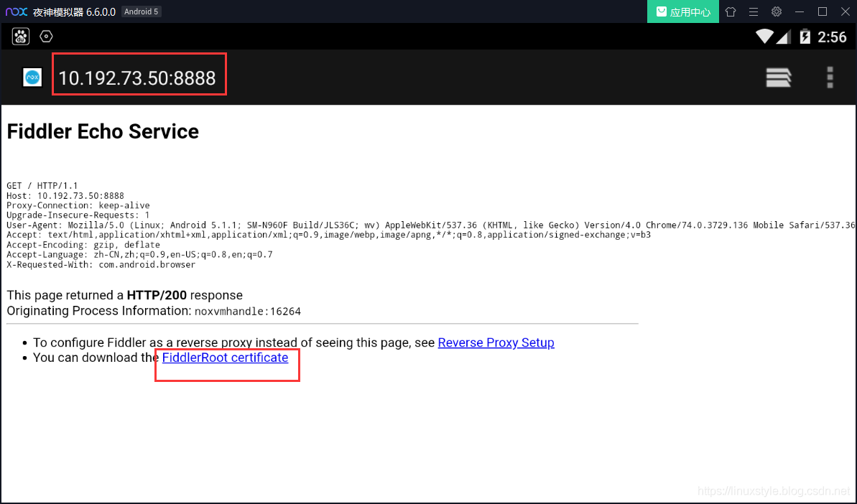Click the Nox browser favicon beside the URL
This screenshot has height=504, width=857.
click(32, 78)
